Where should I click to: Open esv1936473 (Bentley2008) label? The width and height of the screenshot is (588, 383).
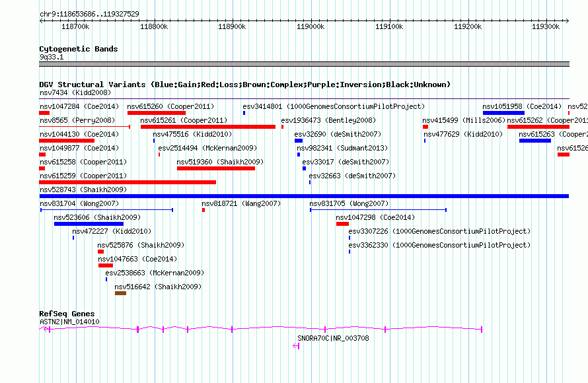pyautogui.click(x=328, y=120)
